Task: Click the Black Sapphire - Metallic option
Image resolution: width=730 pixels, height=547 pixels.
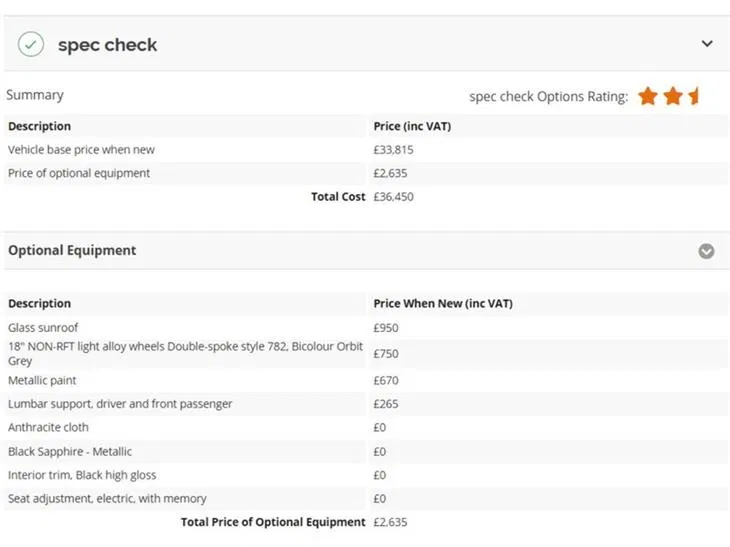Action: [70, 452]
